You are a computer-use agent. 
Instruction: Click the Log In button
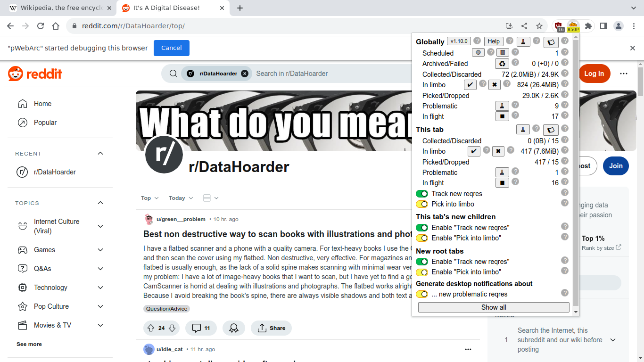coord(594,74)
